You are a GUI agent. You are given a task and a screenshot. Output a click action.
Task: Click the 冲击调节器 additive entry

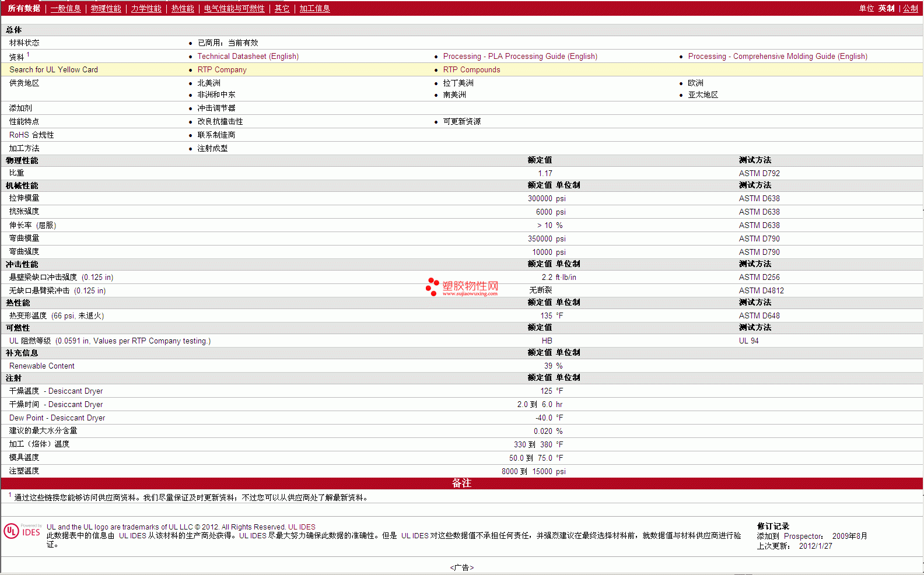point(216,108)
